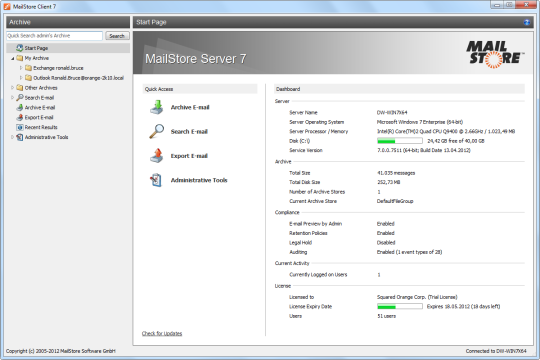Click the large Search E-mail magnifier icon

157,131
